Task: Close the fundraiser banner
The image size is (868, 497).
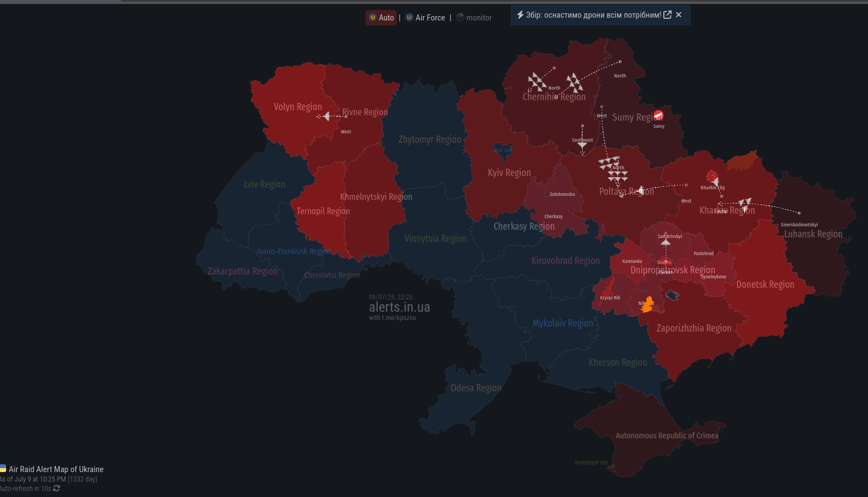Action: [679, 15]
